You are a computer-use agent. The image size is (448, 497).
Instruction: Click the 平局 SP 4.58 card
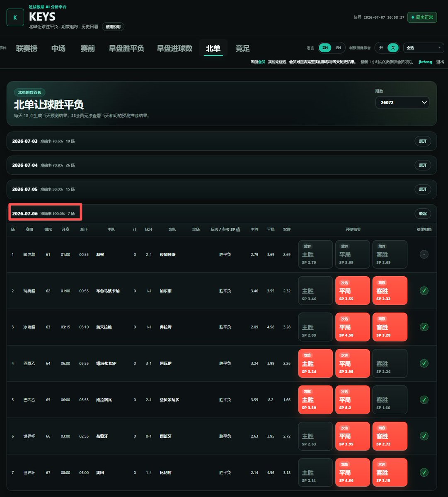point(353,327)
